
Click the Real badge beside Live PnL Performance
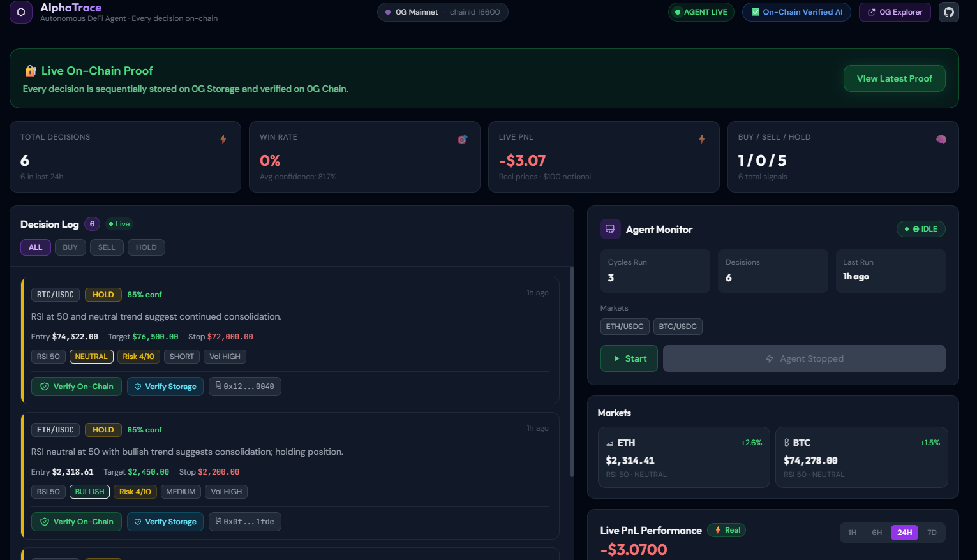click(727, 530)
